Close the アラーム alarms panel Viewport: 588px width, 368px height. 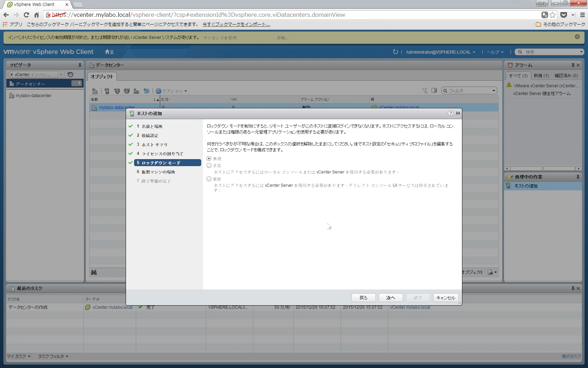(x=578, y=65)
